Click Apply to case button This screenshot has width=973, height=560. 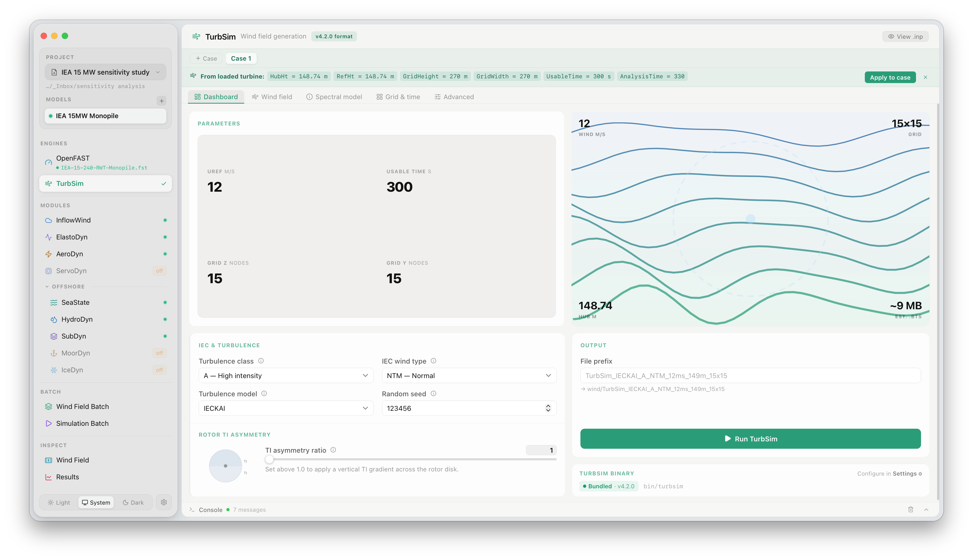(890, 77)
